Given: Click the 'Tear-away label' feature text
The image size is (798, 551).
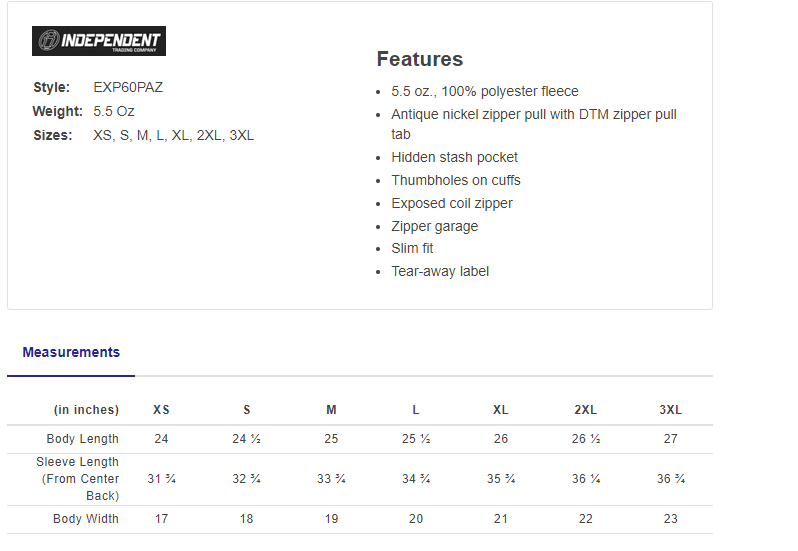Looking at the screenshot, I should click(440, 271).
